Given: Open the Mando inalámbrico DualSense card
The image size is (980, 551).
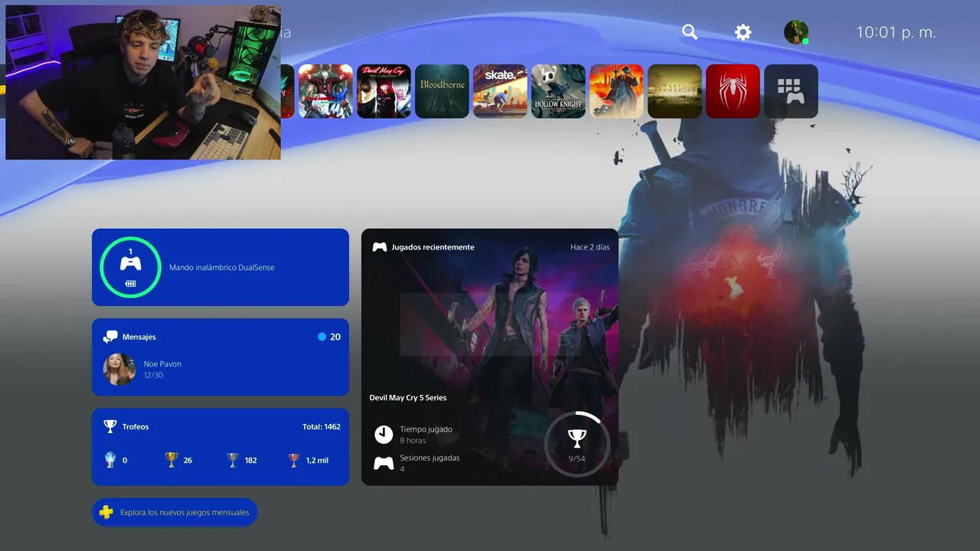Looking at the screenshot, I should (220, 267).
